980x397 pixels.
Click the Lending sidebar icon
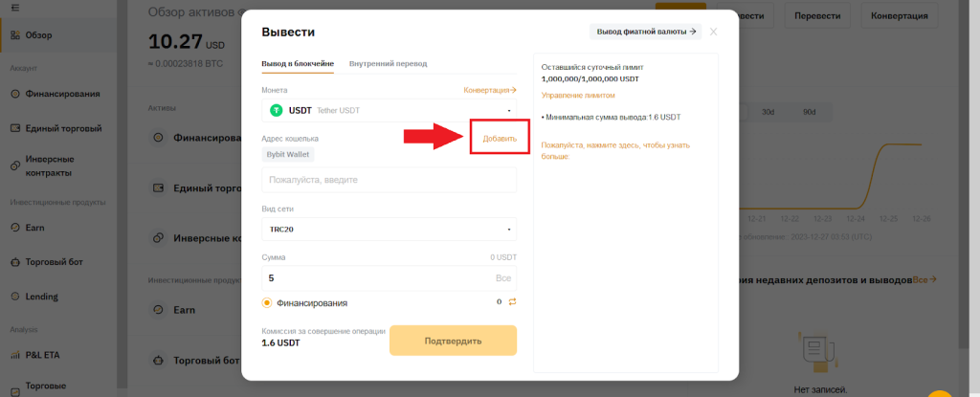coord(15,297)
